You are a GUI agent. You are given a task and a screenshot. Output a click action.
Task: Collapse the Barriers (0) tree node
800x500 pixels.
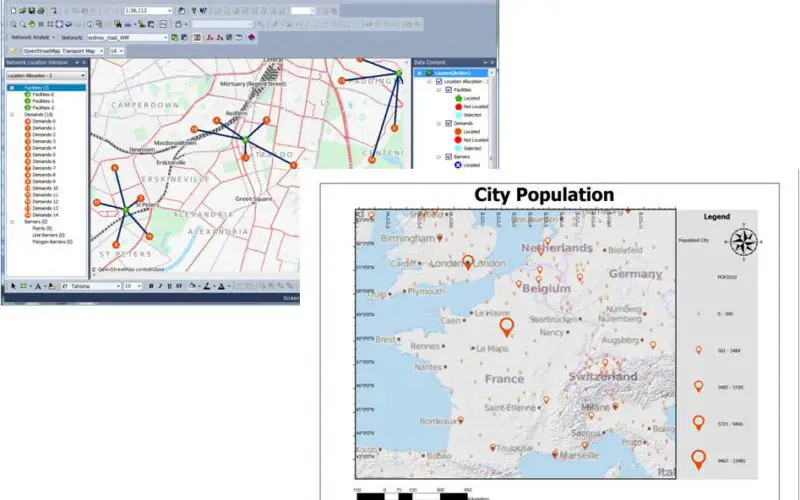[12, 222]
